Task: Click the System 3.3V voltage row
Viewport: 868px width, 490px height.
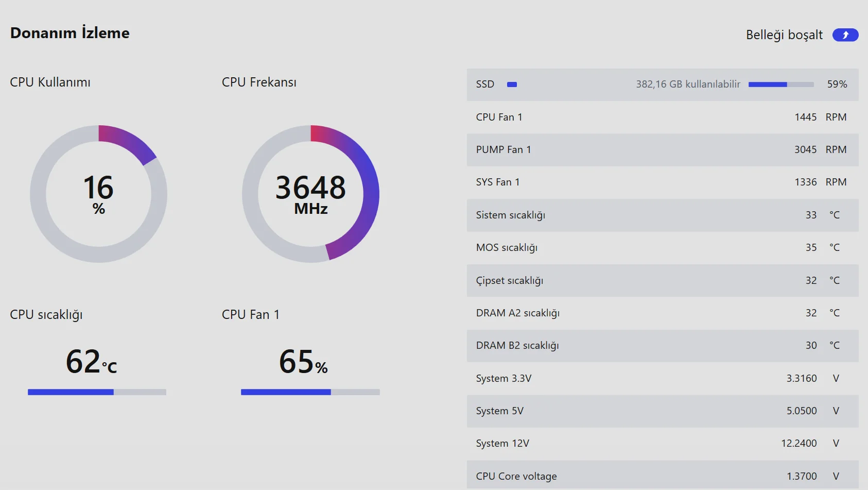Action: 662,378
